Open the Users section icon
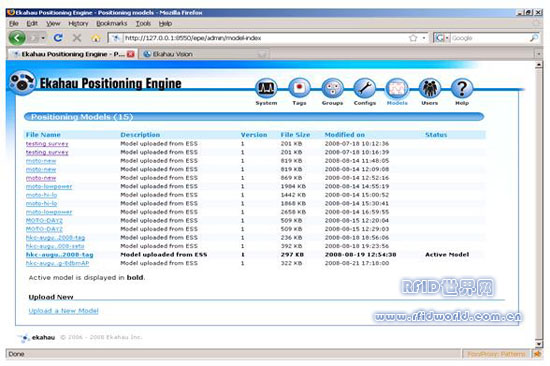The width and height of the screenshot is (550, 366). click(430, 88)
